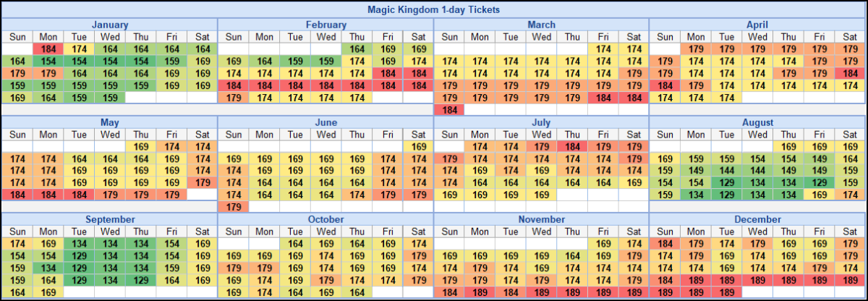
Task: Select the June month header
Action: pyautogui.click(x=325, y=122)
